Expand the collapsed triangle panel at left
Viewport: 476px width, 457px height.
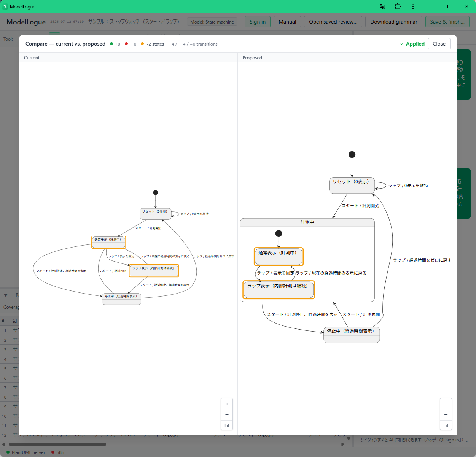pyautogui.click(x=6, y=295)
